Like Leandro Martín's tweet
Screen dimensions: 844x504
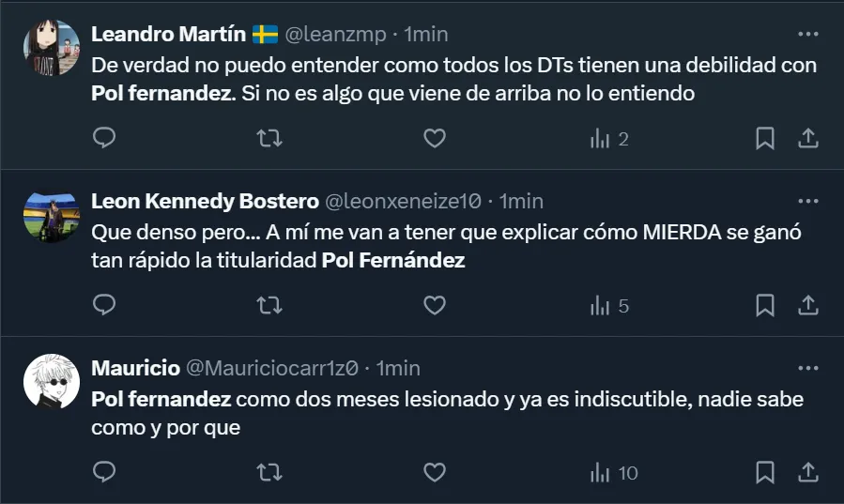(x=434, y=139)
